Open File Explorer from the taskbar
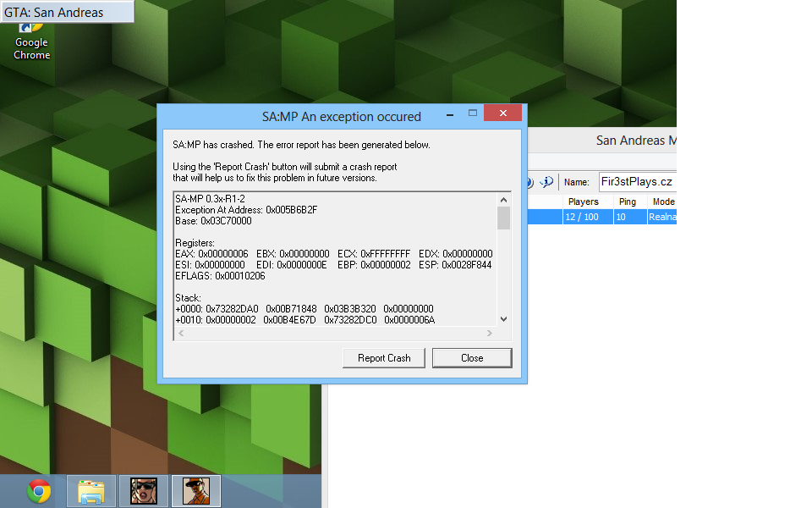 pyautogui.click(x=91, y=491)
